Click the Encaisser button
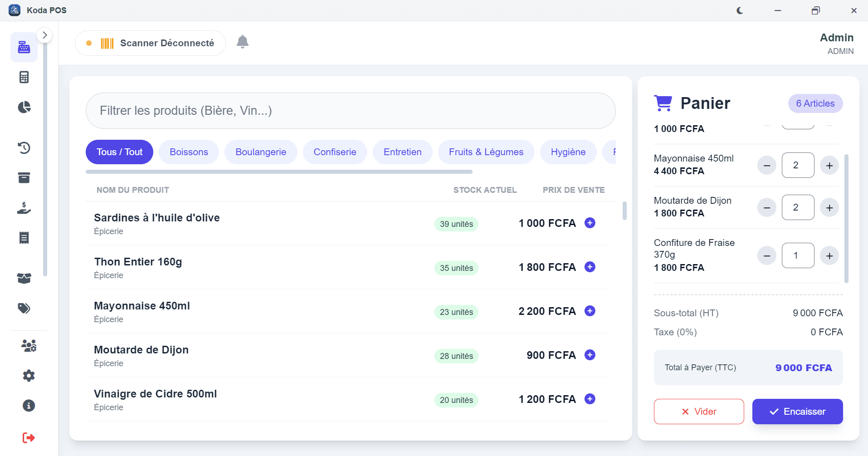The width and height of the screenshot is (868, 456). [x=798, y=412]
